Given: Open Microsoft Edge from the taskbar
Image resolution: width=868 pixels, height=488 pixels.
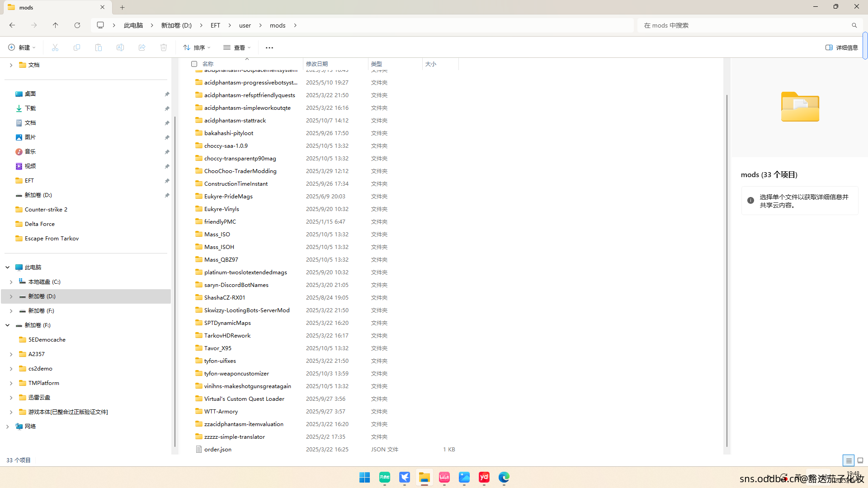Looking at the screenshot, I should tap(504, 478).
